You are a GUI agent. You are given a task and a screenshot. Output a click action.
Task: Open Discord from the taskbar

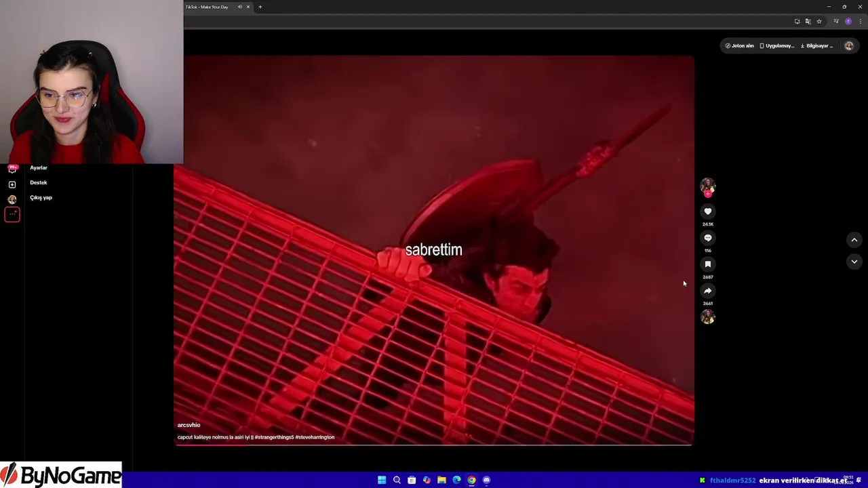click(486, 480)
